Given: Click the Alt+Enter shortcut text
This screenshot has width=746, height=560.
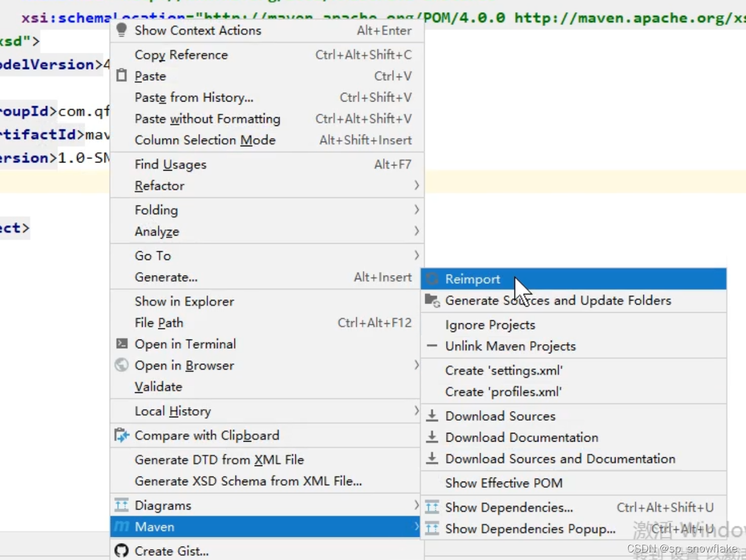Looking at the screenshot, I should click(384, 30).
